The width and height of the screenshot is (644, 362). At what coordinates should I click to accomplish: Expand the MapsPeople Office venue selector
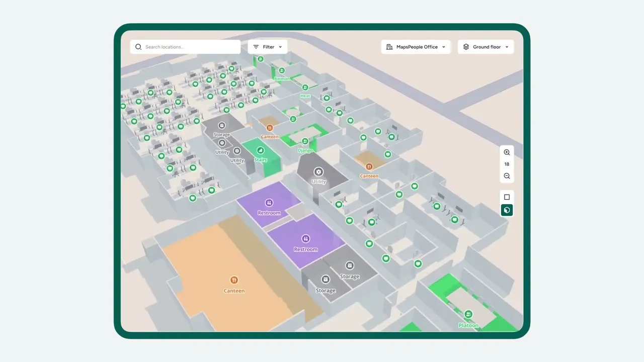[x=416, y=47]
